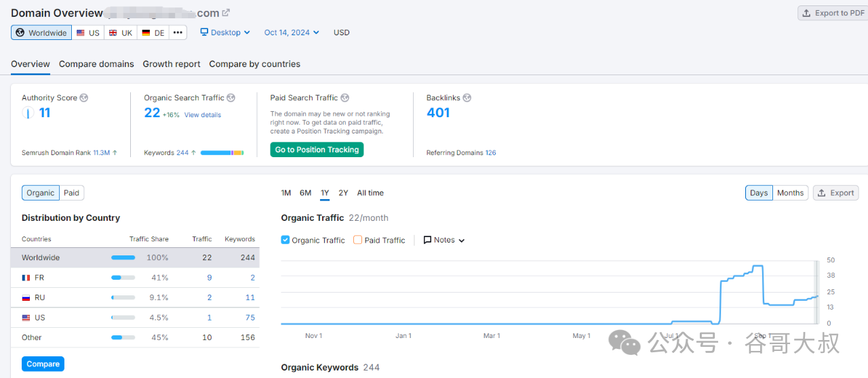Viewport: 868px width, 378px height.
Task: Select the Worldwide row in country table
Action: (x=135, y=257)
